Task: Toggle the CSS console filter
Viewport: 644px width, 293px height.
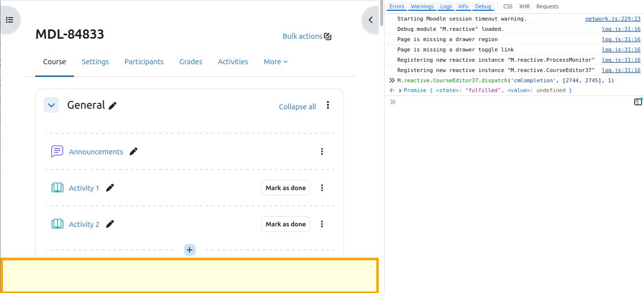Action: pyautogui.click(x=508, y=6)
